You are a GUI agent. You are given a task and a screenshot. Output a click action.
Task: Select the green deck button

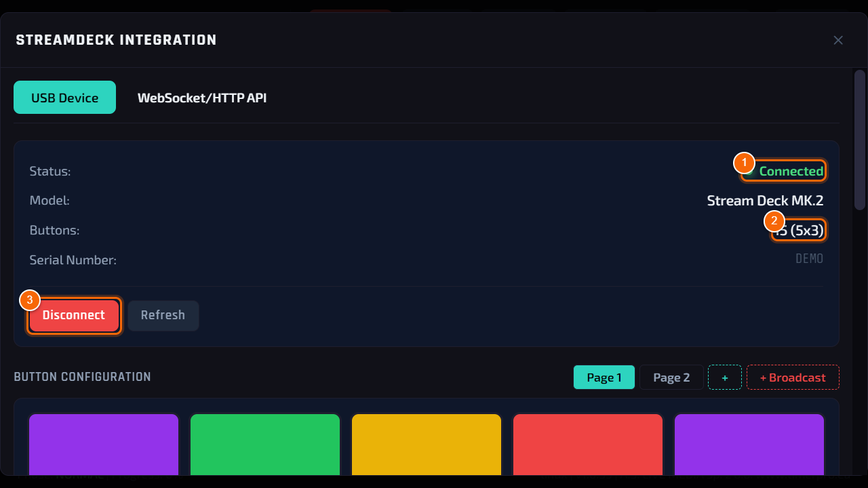coord(265,444)
